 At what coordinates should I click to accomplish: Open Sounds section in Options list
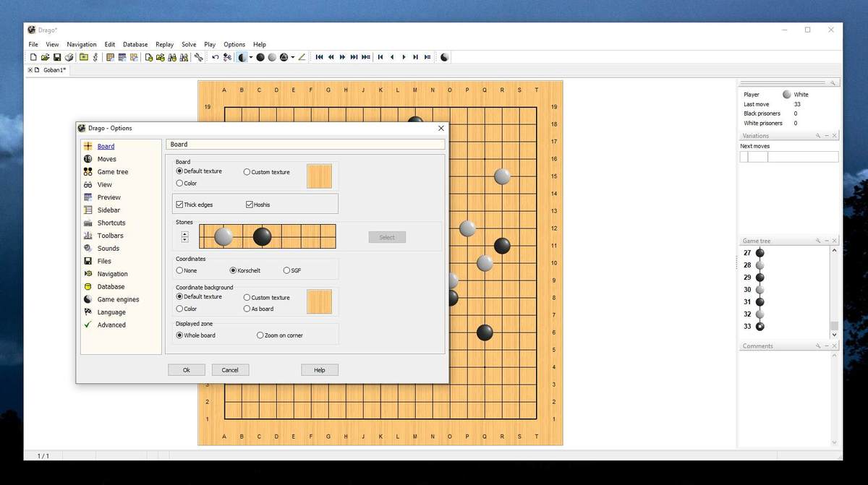tap(109, 249)
